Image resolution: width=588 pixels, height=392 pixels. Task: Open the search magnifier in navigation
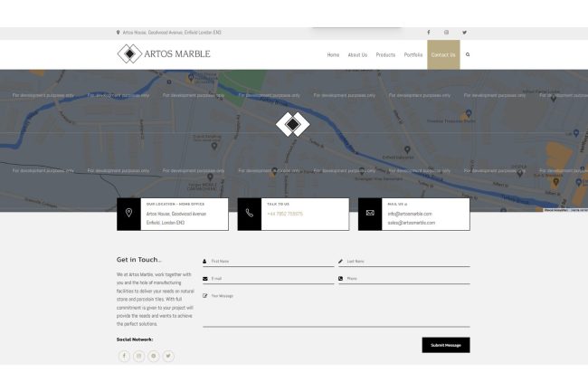(468, 54)
